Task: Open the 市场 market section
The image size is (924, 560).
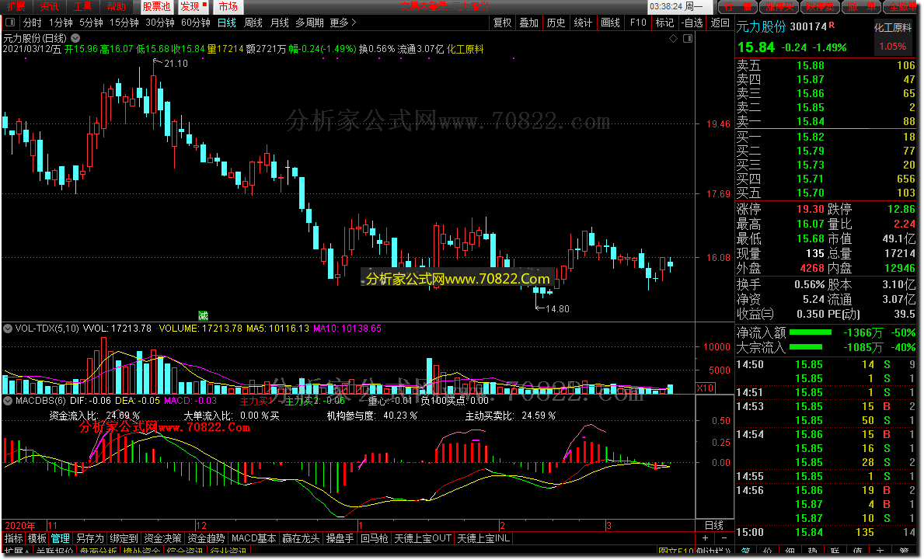Action: coord(228,6)
